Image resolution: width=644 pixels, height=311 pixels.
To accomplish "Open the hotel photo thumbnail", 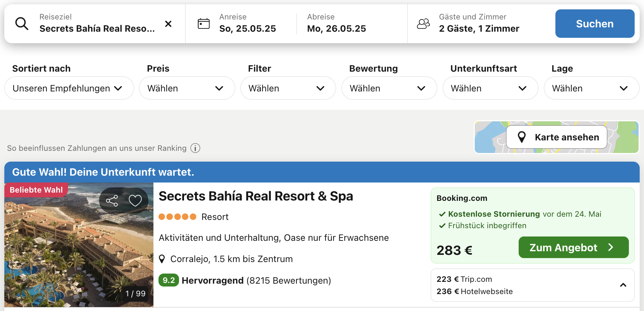I will click(79, 245).
